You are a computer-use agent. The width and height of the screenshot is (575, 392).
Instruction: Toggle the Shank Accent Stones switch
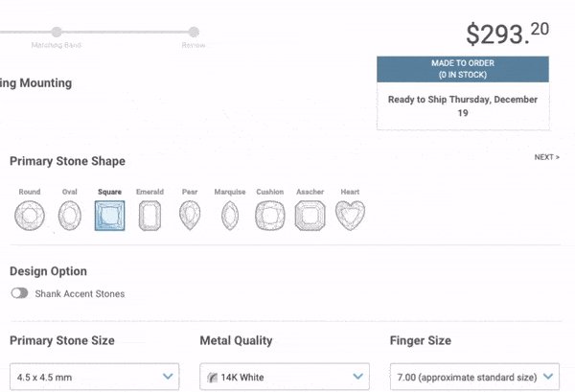[19, 293]
